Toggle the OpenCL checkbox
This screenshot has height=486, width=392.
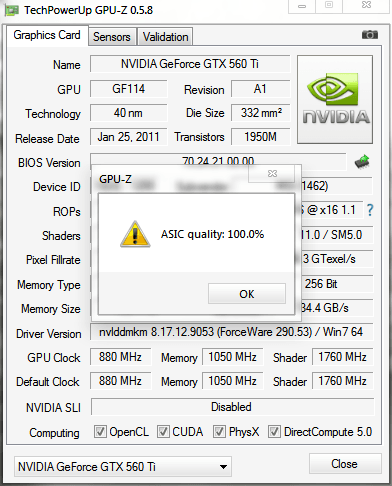tap(100, 431)
